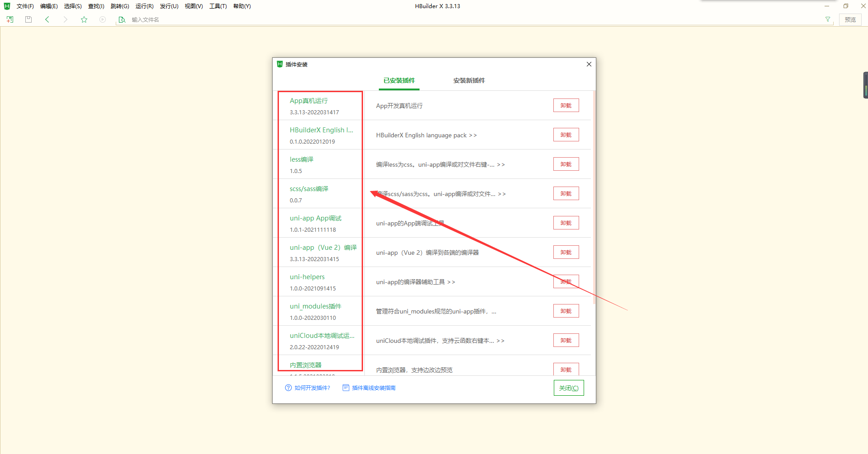Click the HBuilderX English language pack description

tap(426, 135)
